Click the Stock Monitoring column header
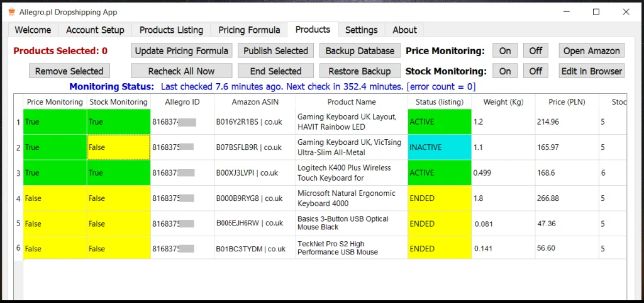Screen dimensions: 644x303 pyautogui.click(x=119, y=101)
